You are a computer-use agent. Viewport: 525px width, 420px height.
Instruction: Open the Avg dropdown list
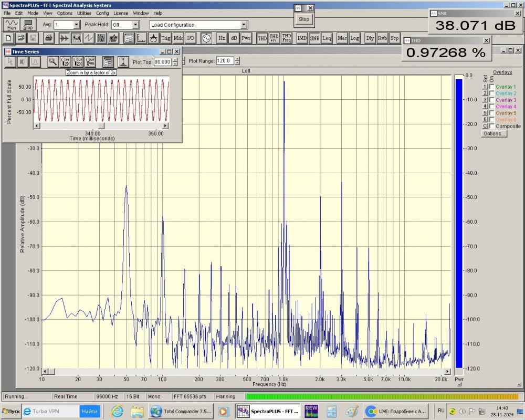click(76, 25)
